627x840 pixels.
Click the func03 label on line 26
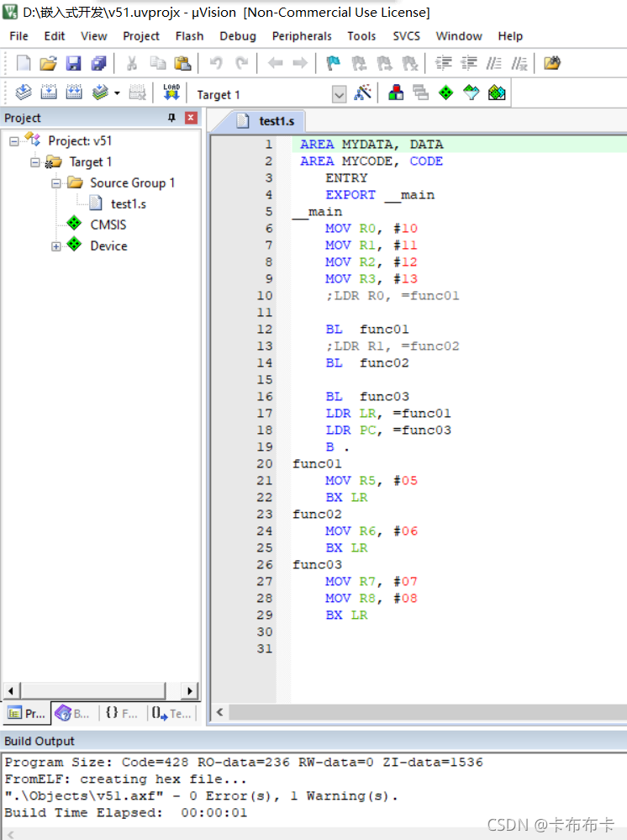(x=317, y=565)
